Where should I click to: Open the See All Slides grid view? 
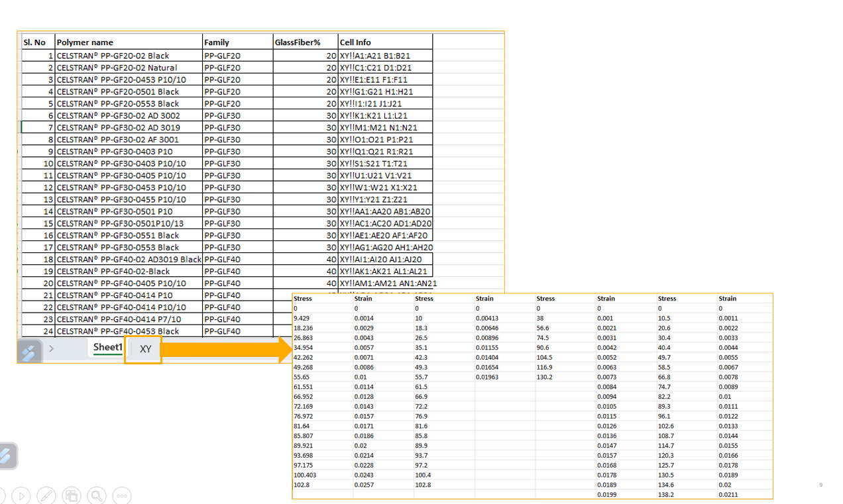(x=72, y=495)
